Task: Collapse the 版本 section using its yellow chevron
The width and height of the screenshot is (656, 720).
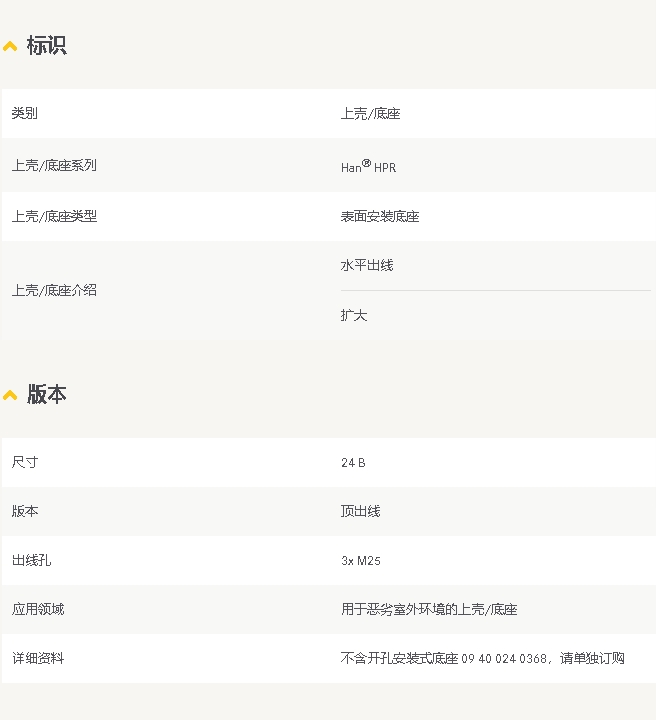Action: point(10,396)
